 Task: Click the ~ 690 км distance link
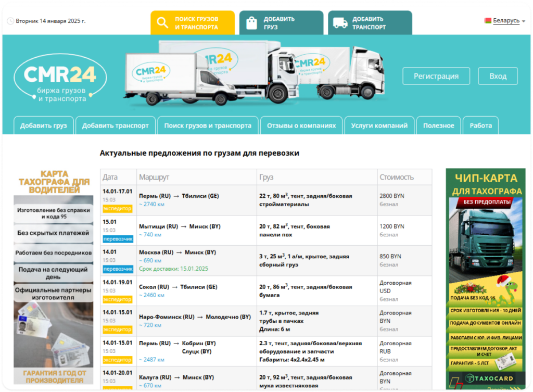(150, 260)
